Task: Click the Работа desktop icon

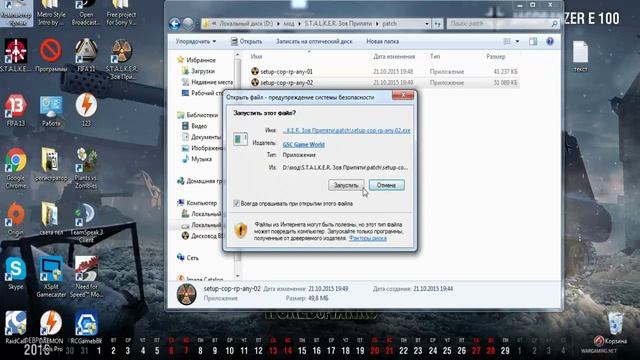Action: point(51,110)
